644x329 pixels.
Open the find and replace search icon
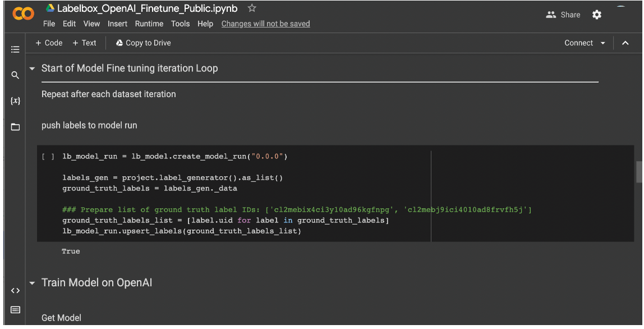point(15,75)
